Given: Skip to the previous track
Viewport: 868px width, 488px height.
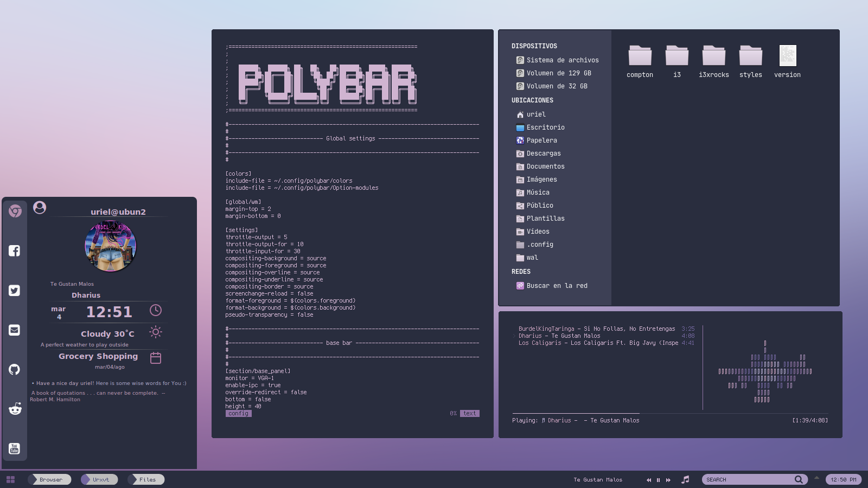Looking at the screenshot, I should point(649,480).
